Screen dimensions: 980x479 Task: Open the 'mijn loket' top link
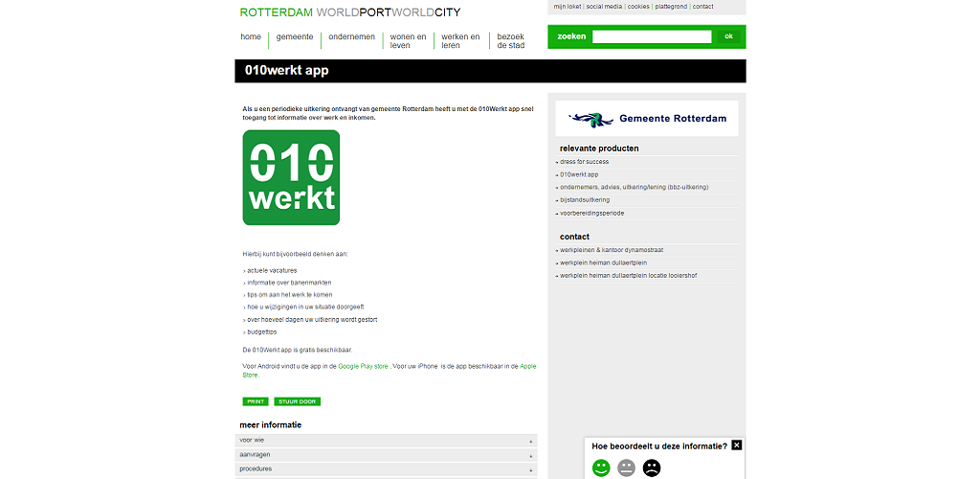tap(568, 7)
